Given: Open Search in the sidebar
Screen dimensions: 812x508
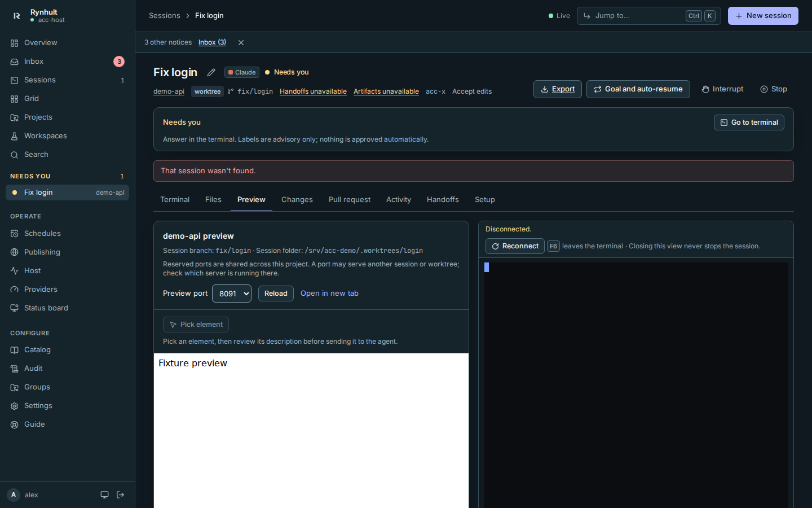Looking at the screenshot, I should (67, 155).
